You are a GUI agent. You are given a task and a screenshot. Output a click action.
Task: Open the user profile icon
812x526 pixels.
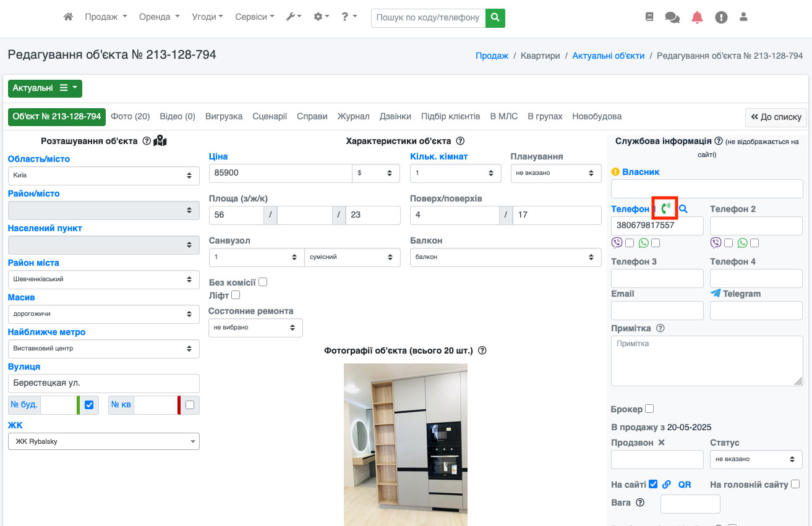743,17
